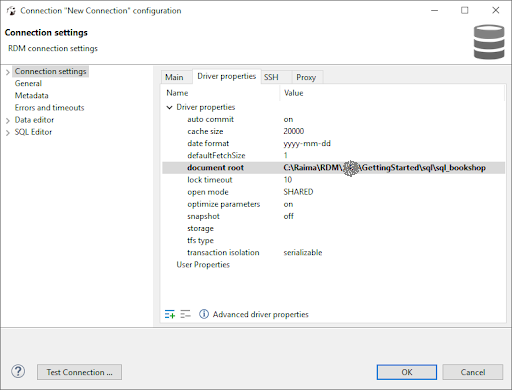
Task: Open the Proxy tab
Action: (306, 77)
